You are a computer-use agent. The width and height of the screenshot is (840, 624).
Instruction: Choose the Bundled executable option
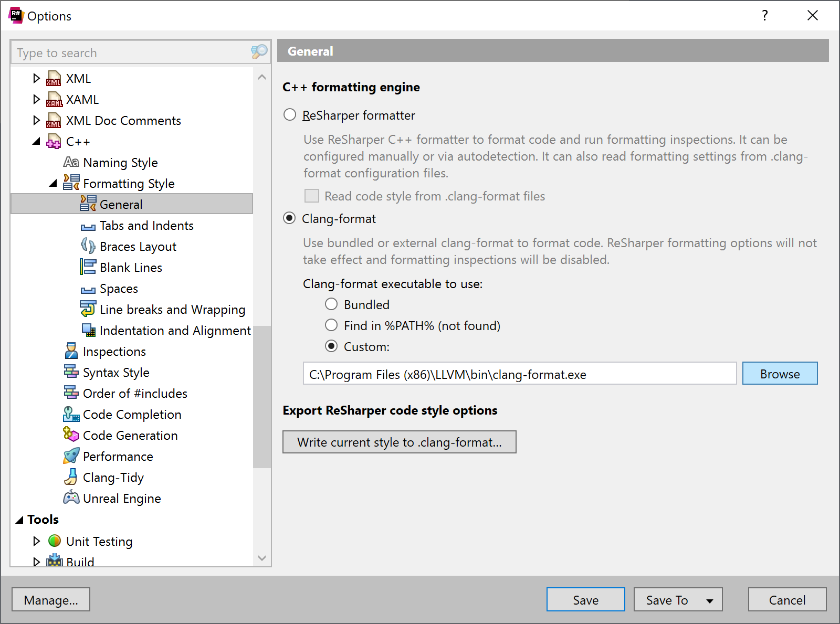coord(331,304)
